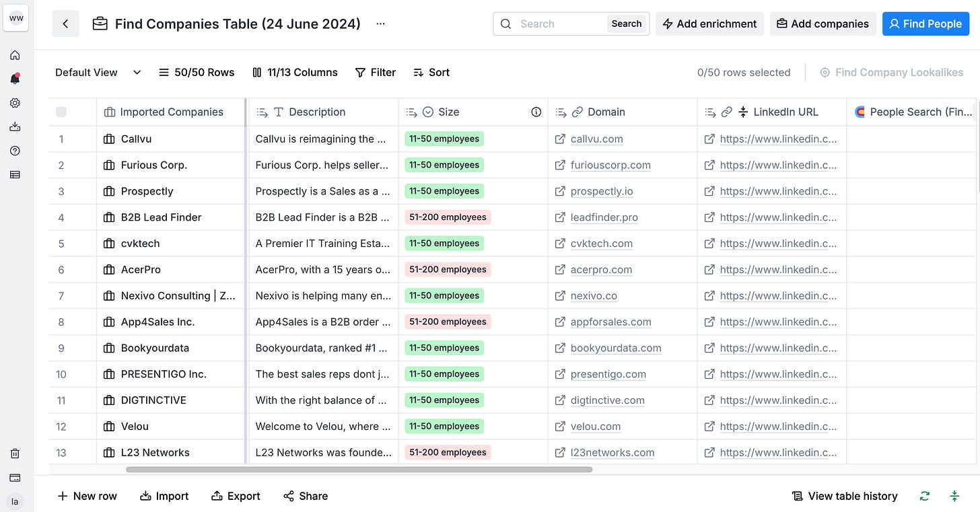Open the prospectly.io domain link
The height and width of the screenshot is (512, 980).
coord(602,191)
